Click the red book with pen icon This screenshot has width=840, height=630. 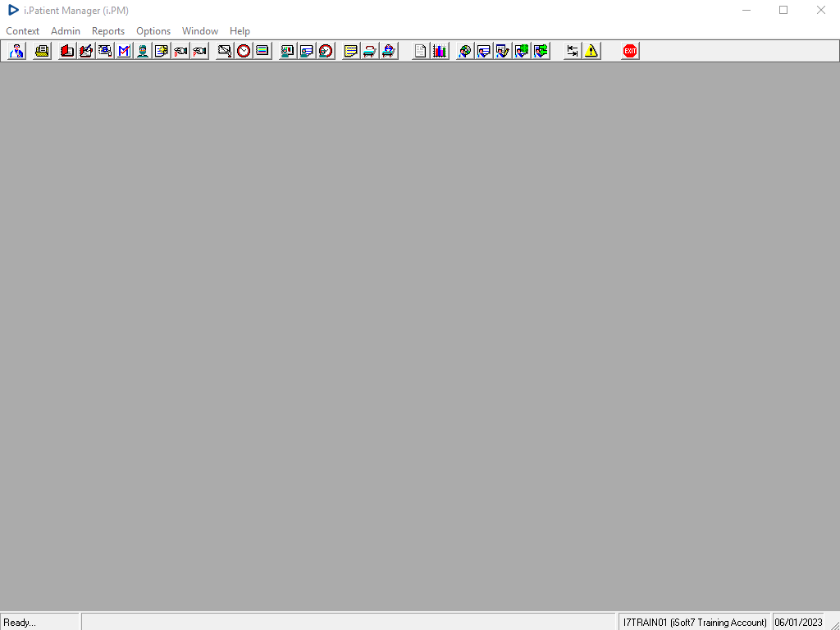86,51
